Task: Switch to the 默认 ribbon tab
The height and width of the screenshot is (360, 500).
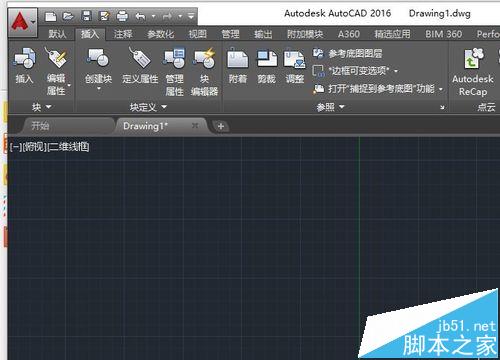Action: coord(57,34)
